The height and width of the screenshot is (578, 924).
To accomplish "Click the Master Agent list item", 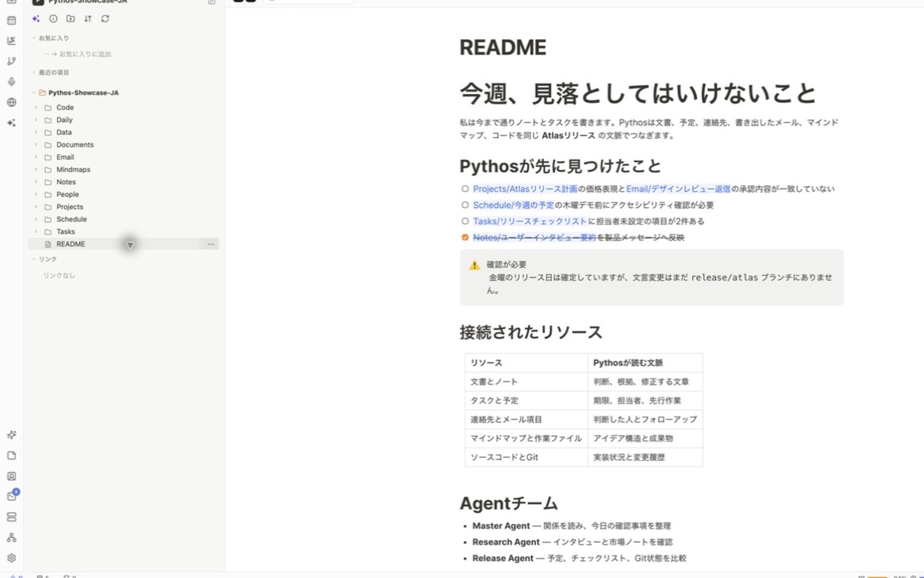I will (572, 526).
